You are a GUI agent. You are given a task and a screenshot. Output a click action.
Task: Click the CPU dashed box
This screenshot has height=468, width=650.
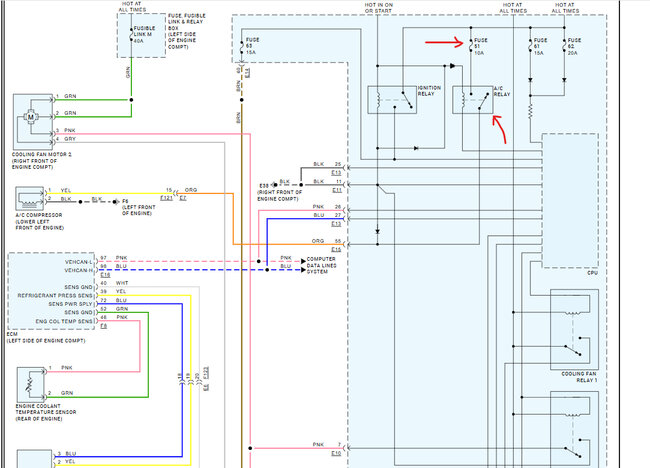[570, 201]
